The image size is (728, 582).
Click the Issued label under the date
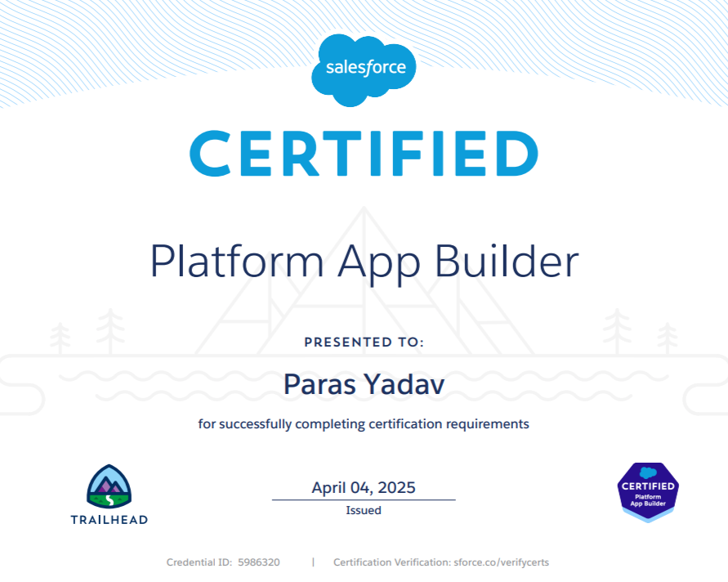point(364,510)
